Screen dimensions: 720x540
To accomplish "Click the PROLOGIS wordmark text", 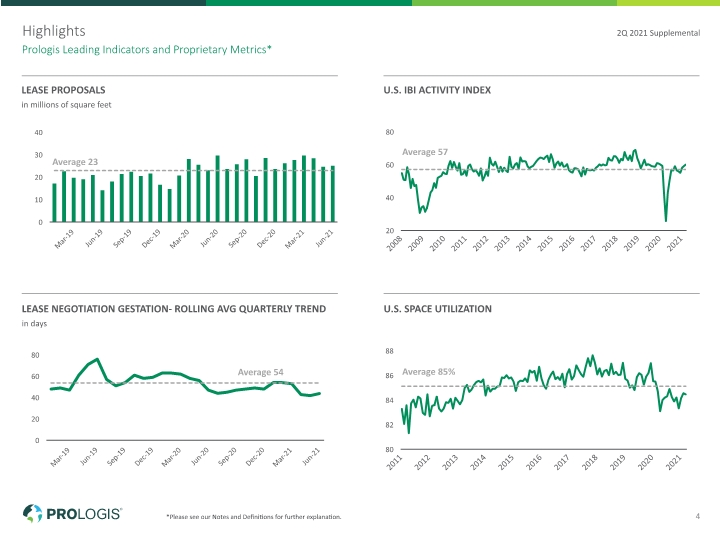I will (84, 513).
